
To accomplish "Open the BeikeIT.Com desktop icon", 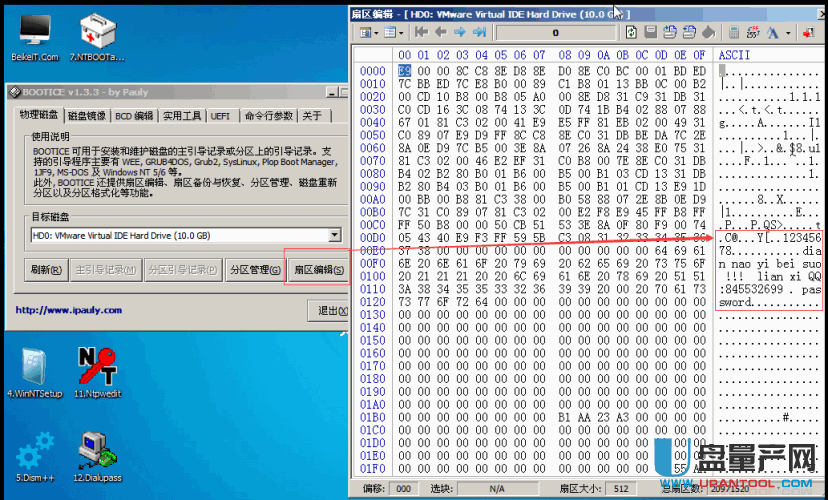I will click(x=35, y=37).
